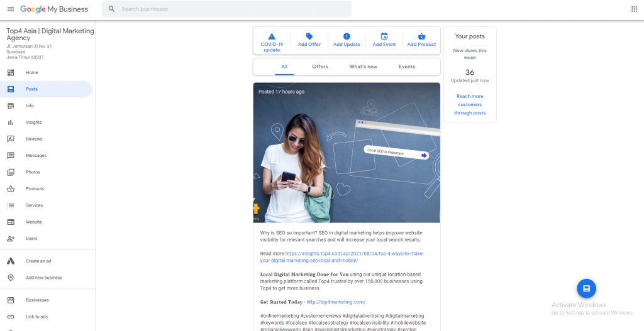Click the Search businesses field
The height and width of the screenshot is (331, 644).
coord(233,9)
